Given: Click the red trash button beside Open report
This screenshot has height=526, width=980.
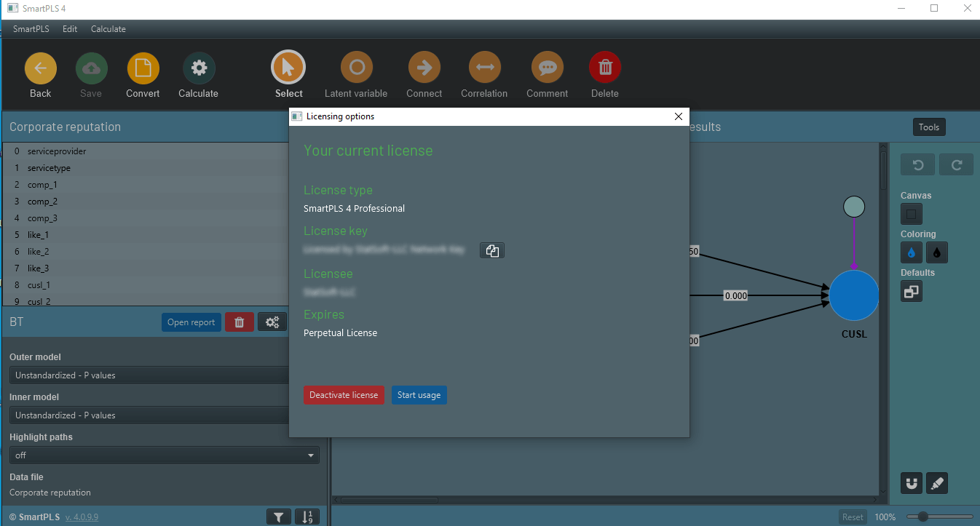Looking at the screenshot, I should coord(240,322).
